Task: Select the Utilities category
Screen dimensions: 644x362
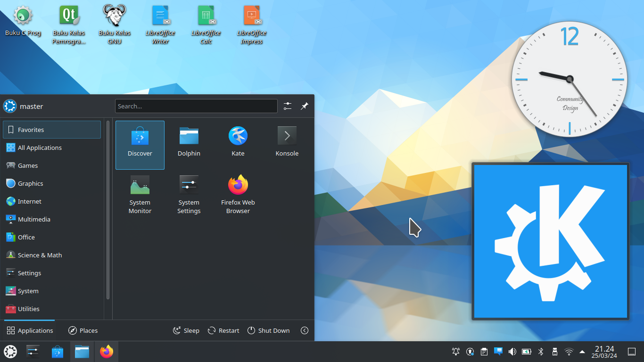Action: (x=52, y=309)
